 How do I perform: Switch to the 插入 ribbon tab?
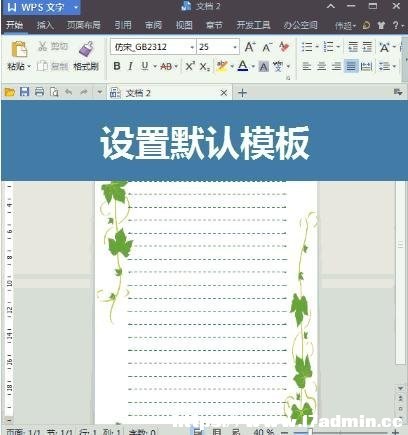45,25
